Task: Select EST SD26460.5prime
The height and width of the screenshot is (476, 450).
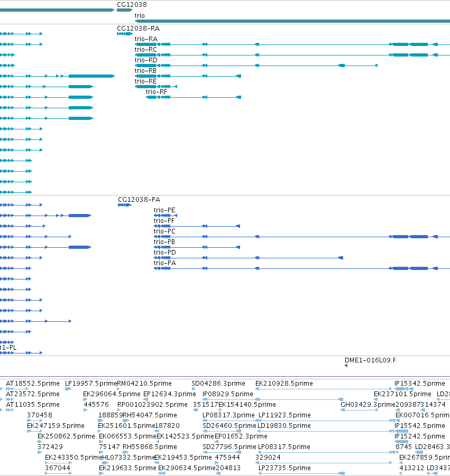Action: tap(229, 426)
